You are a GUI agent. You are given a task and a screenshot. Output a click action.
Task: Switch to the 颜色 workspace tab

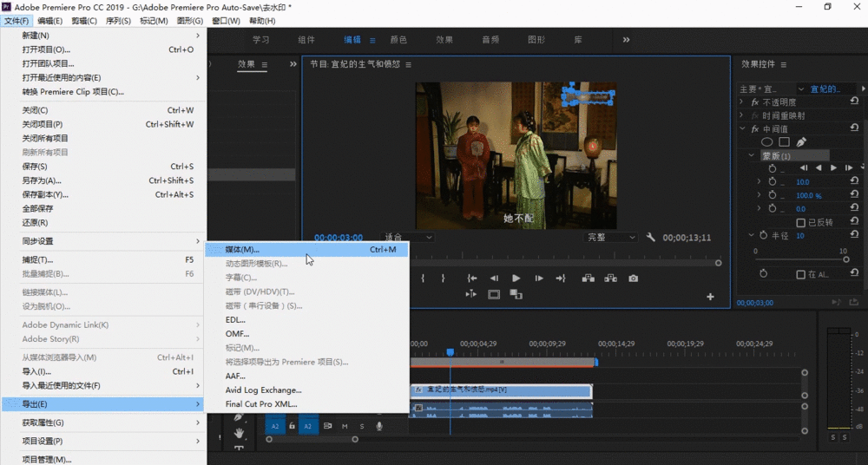(398, 40)
